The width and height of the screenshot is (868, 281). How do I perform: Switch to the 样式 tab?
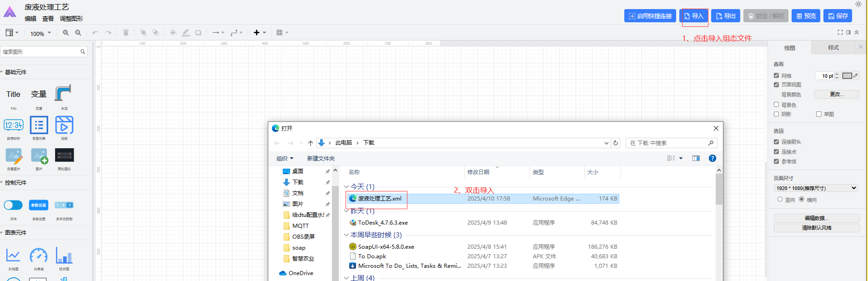pyautogui.click(x=833, y=48)
